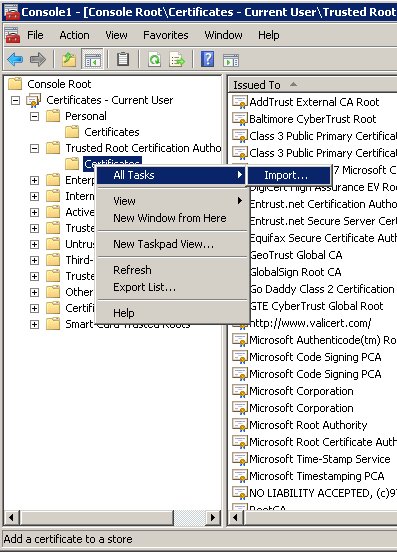Open the File menu
The width and height of the screenshot is (397, 552).
coord(35,35)
